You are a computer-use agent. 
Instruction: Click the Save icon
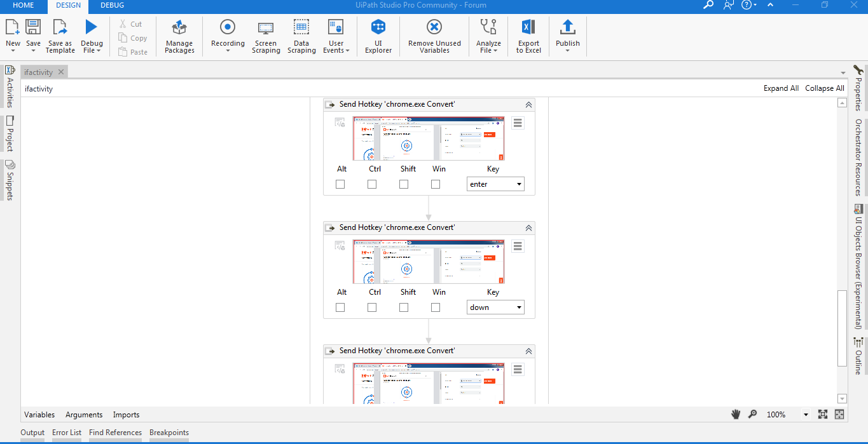(33, 27)
